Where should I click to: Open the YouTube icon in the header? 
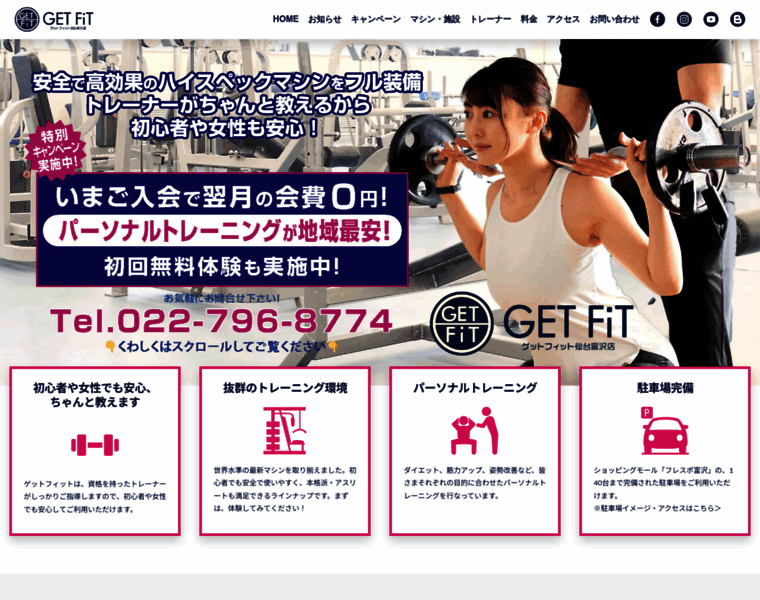point(711,19)
